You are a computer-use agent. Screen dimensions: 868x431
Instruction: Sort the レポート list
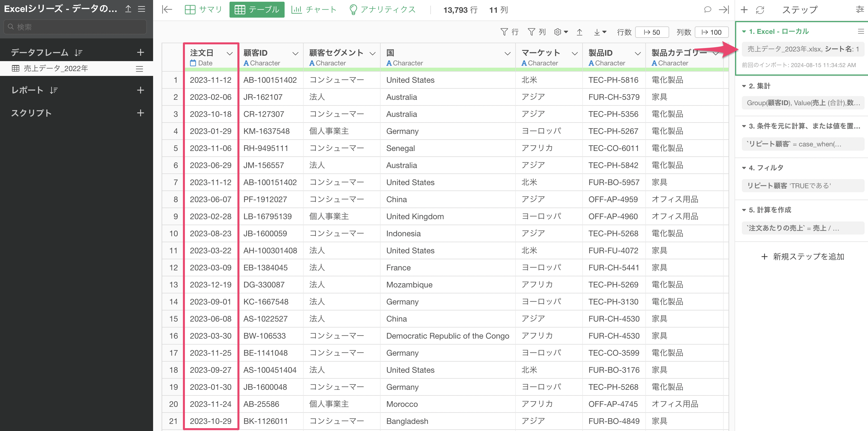(54, 90)
